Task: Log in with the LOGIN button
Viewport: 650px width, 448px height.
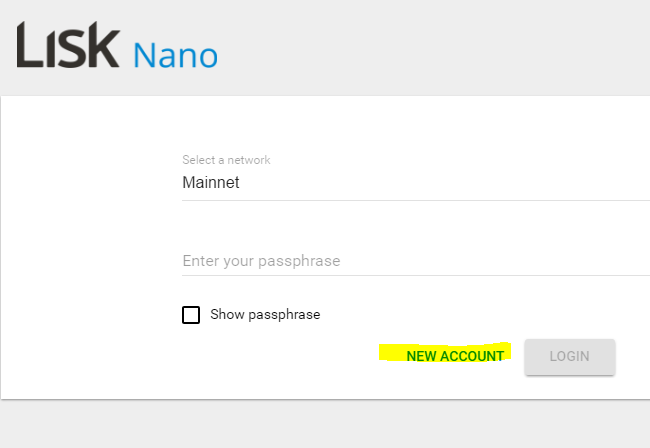Action: point(570,357)
